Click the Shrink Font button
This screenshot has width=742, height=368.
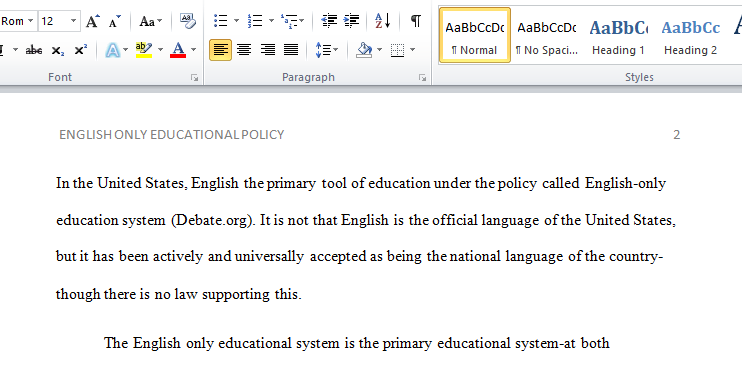tap(115, 21)
